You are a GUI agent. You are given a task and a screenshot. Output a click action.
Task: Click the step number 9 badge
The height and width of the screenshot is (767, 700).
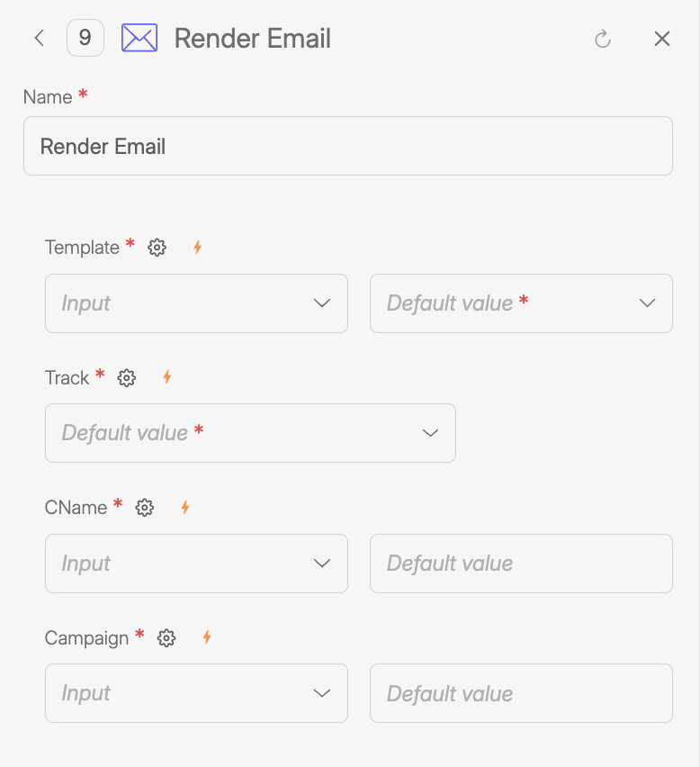point(85,38)
